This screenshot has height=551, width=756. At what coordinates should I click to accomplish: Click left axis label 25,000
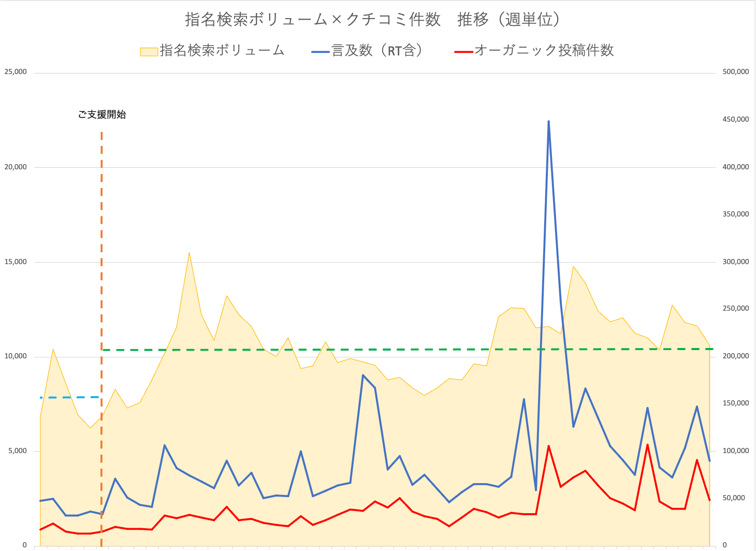[x=16, y=72]
